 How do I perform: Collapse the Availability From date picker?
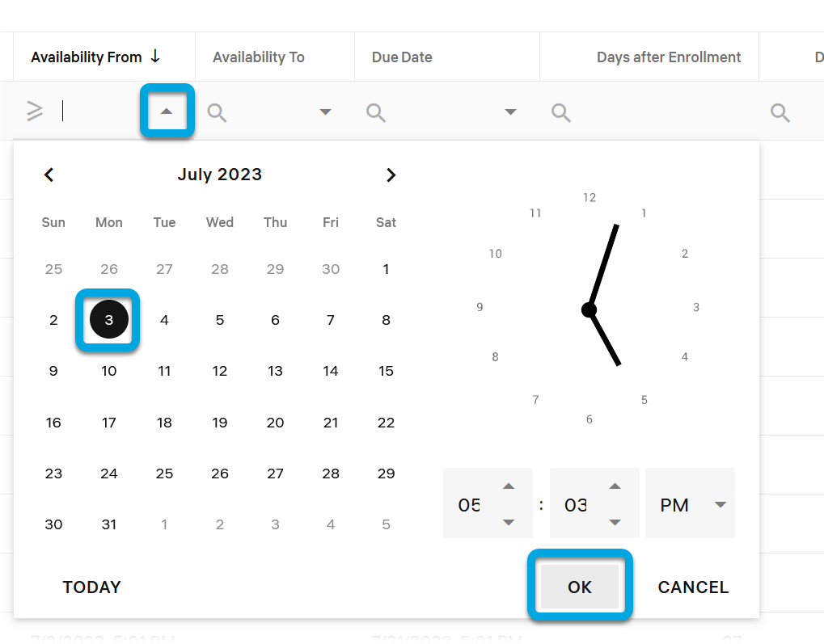coord(167,112)
